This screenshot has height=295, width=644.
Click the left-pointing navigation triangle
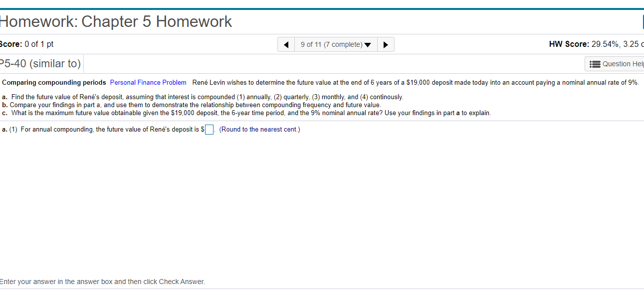pos(286,44)
